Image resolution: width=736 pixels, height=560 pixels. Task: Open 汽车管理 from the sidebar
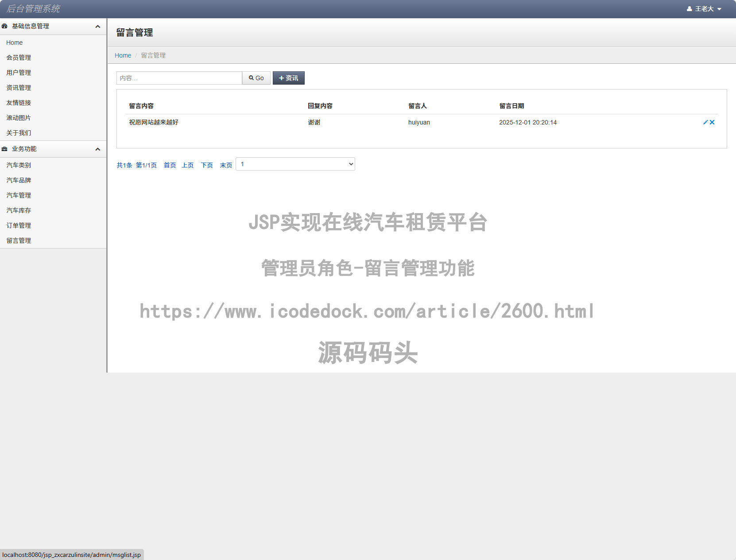click(x=18, y=195)
